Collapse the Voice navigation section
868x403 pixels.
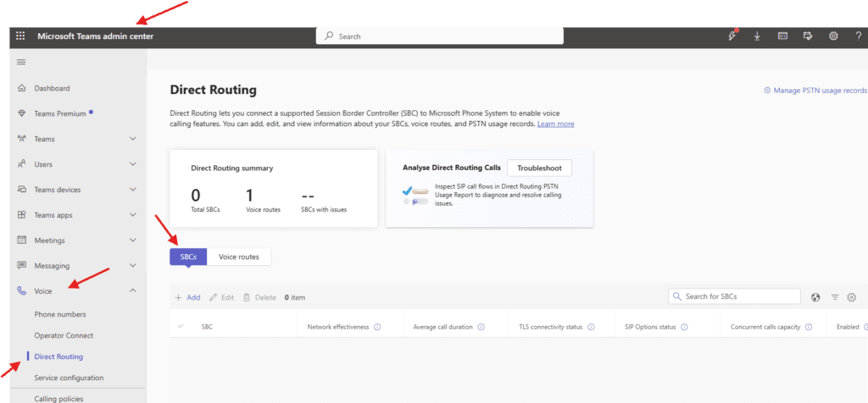pos(132,291)
